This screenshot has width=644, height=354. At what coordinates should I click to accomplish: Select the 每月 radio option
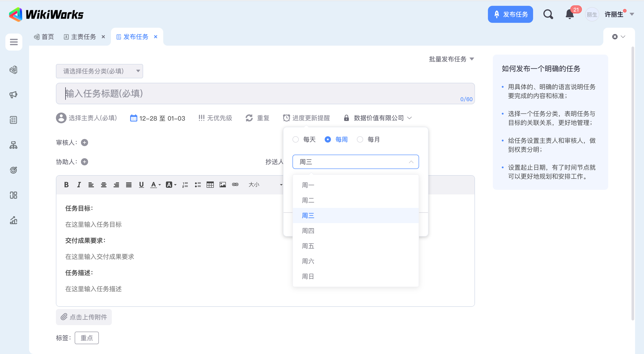360,139
